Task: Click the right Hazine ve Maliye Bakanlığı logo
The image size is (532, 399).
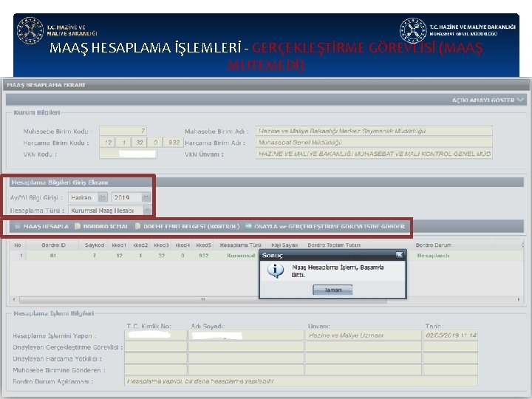Action: (413, 31)
